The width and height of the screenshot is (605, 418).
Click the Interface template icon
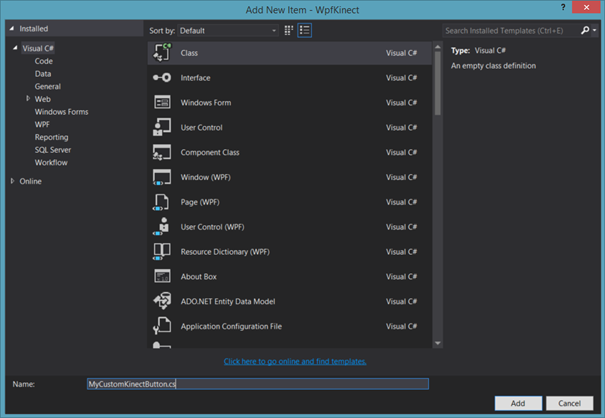162,78
